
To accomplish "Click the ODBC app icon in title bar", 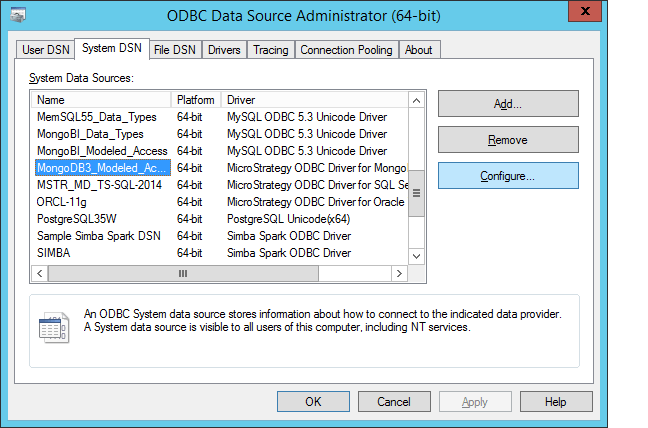I will (18, 16).
